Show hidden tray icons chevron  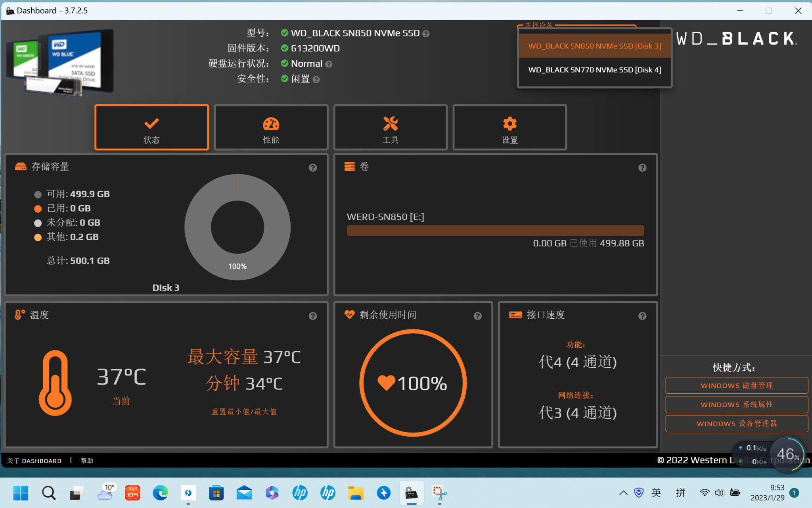click(x=623, y=493)
